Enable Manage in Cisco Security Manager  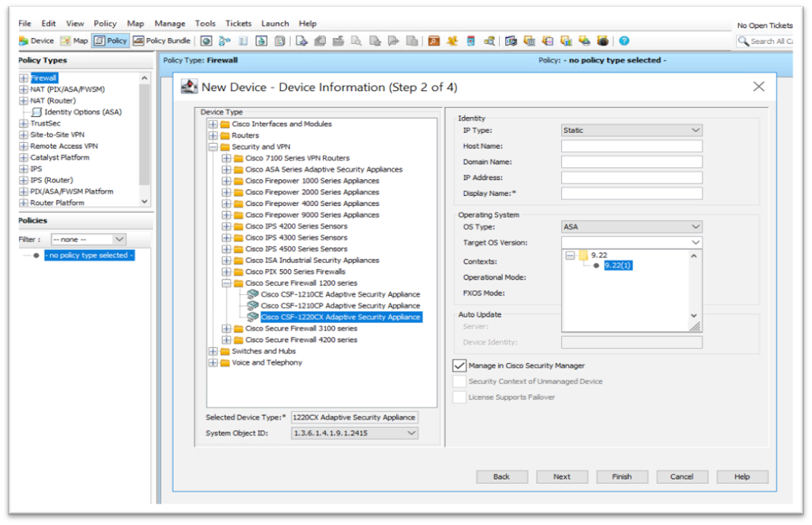pyautogui.click(x=460, y=365)
